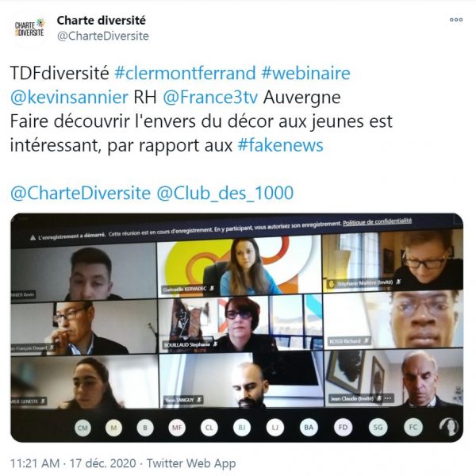Screen dimensions: 476x476
Task: Visit the @kevinsannier mention
Action: click(69, 97)
